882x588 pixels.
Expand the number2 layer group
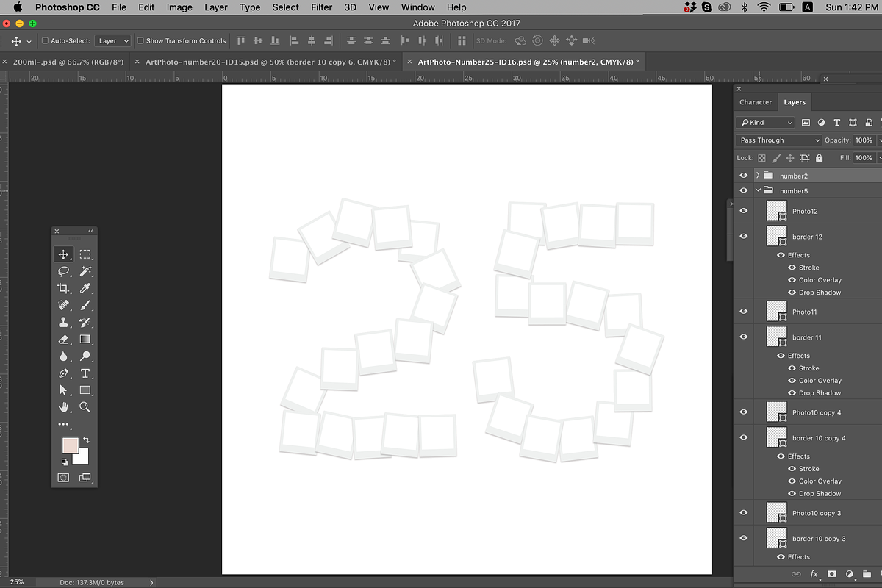[758, 176]
